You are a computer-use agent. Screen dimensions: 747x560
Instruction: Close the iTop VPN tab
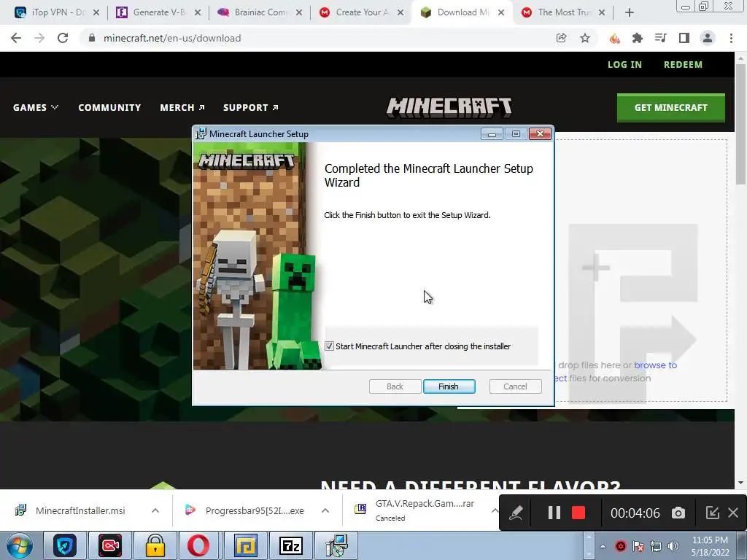(96, 13)
